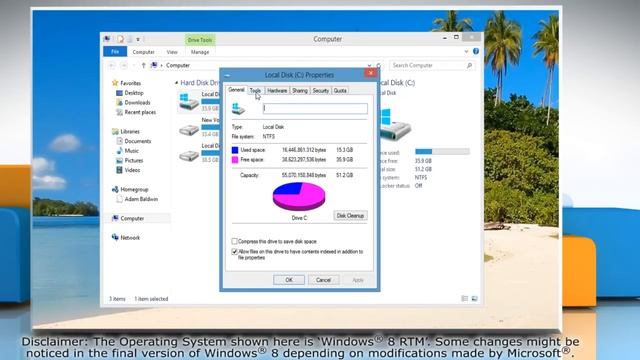The image size is (640, 360).
Task: Open the Explorer help icon
Action: point(476,51)
